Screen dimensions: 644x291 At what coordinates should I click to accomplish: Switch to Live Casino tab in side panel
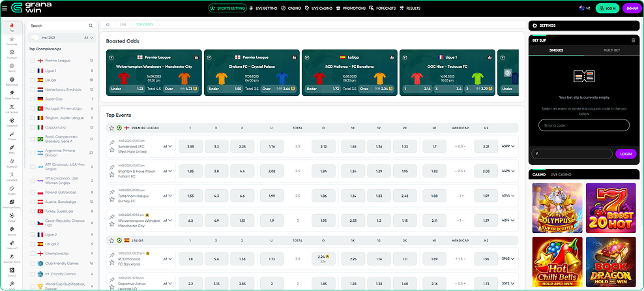coord(561,175)
